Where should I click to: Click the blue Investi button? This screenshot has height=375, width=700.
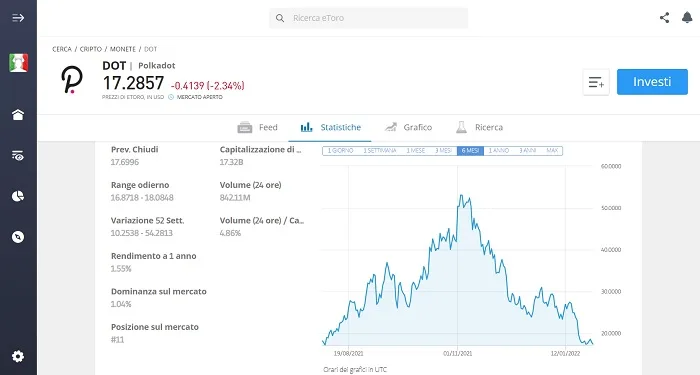(x=652, y=82)
